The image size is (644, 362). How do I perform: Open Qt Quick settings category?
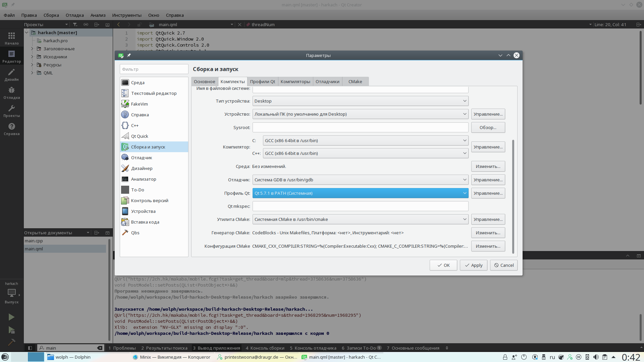point(154,136)
